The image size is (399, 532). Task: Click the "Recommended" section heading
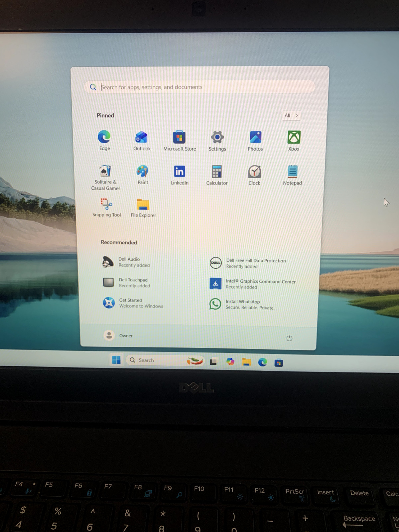(x=119, y=242)
